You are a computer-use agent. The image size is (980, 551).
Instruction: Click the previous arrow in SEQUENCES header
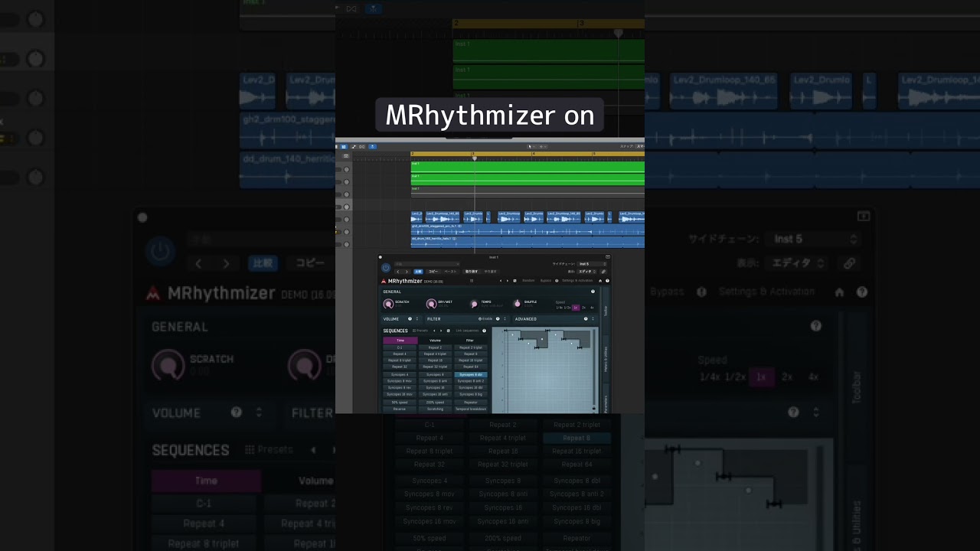[434, 331]
